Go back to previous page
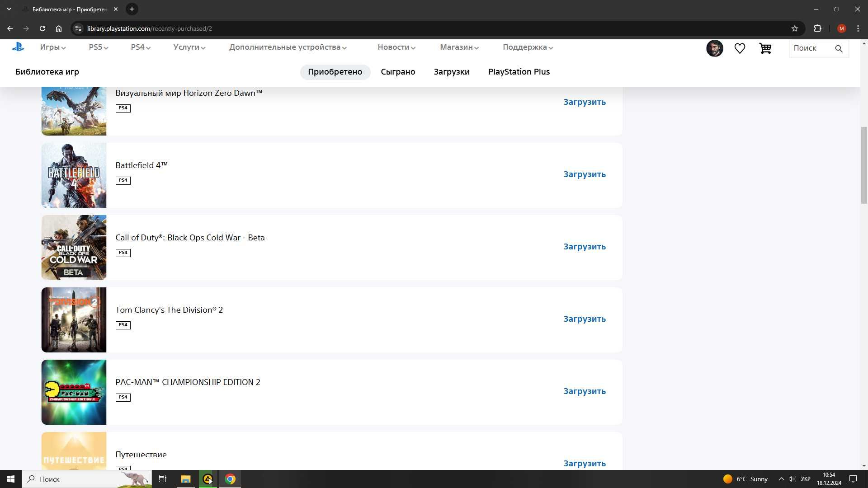Viewport: 868px width, 488px height. pyautogui.click(x=10, y=28)
